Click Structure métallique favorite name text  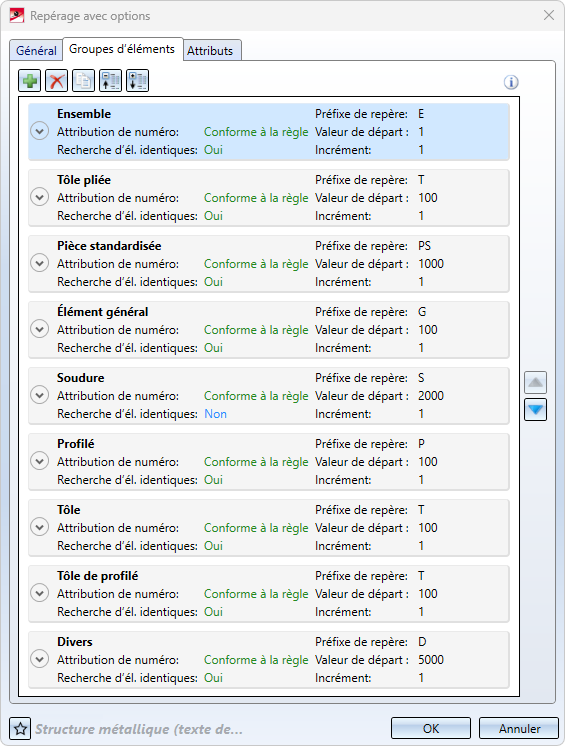pyautogui.click(x=139, y=729)
